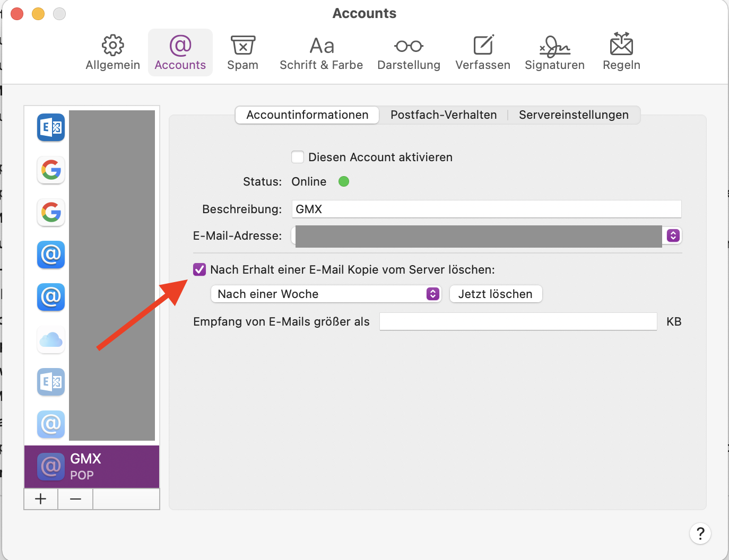729x560 pixels.
Task: Select the topmost Exchange account icon
Action: [51, 127]
